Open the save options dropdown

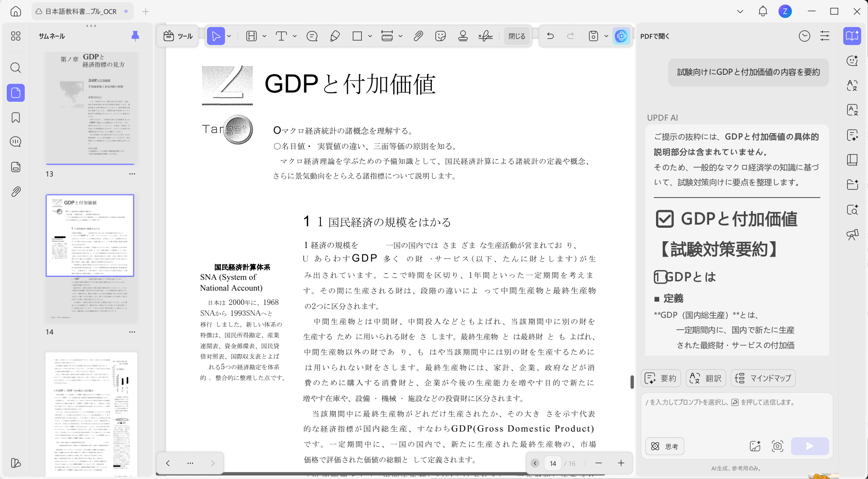[x=605, y=36]
